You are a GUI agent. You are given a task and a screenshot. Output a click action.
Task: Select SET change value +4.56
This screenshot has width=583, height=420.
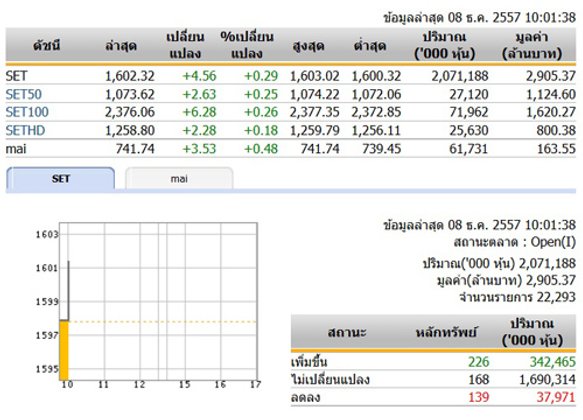coord(199,76)
